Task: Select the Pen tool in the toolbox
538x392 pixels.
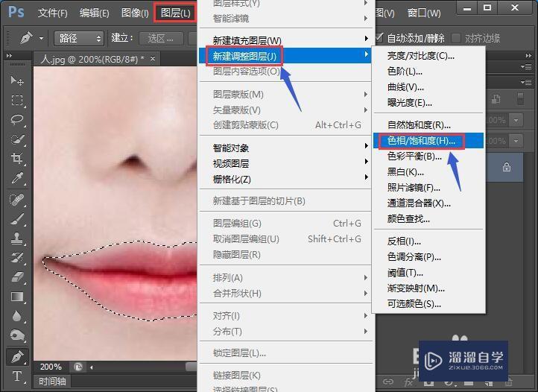Action: (x=17, y=357)
